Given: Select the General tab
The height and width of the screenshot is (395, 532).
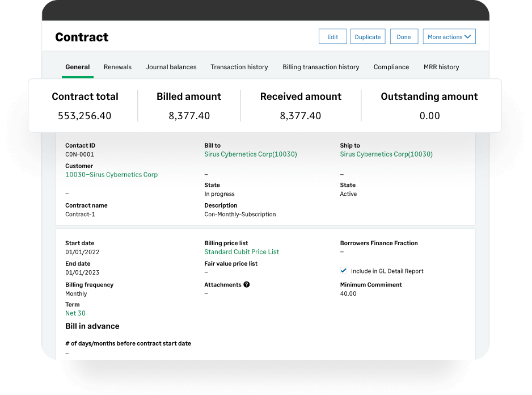Looking at the screenshot, I should pos(78,67).
